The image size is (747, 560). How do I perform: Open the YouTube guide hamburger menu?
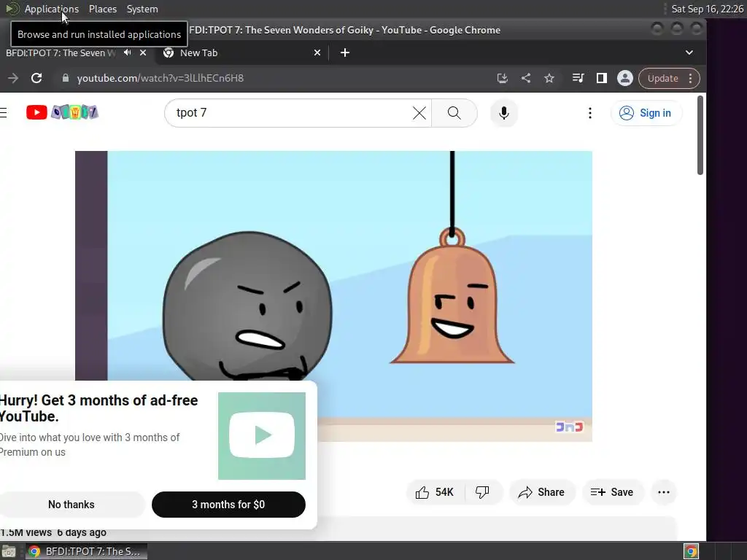coord(4,112)
